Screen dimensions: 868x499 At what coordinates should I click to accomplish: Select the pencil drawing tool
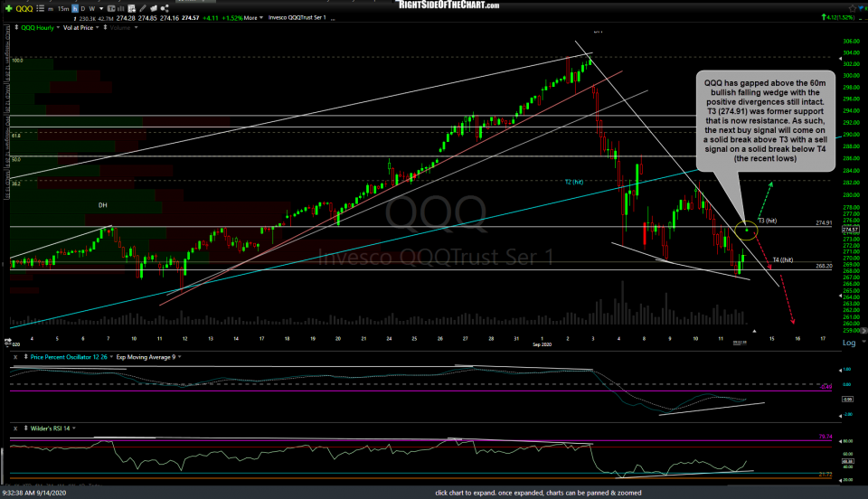pyautogui.click(x=143, y=9)
